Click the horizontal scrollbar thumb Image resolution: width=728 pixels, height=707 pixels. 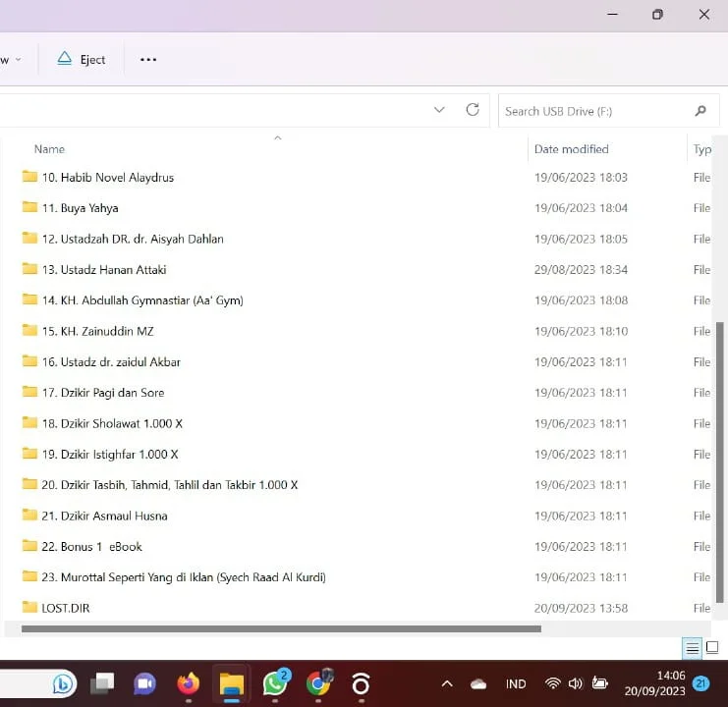coord(281,629)
